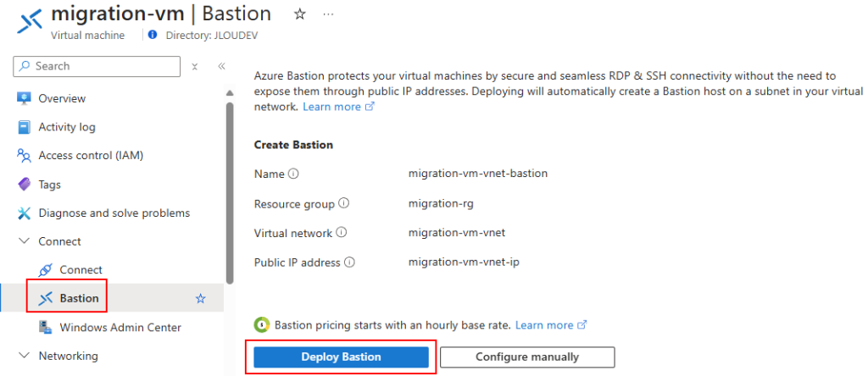
Task: Click the Activity log icon
Action: 24,127
